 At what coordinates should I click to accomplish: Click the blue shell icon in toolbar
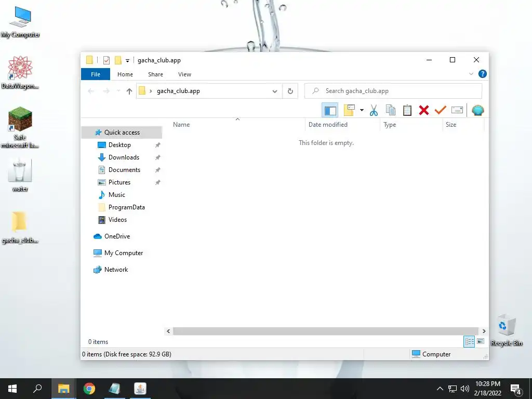(478, 110)
